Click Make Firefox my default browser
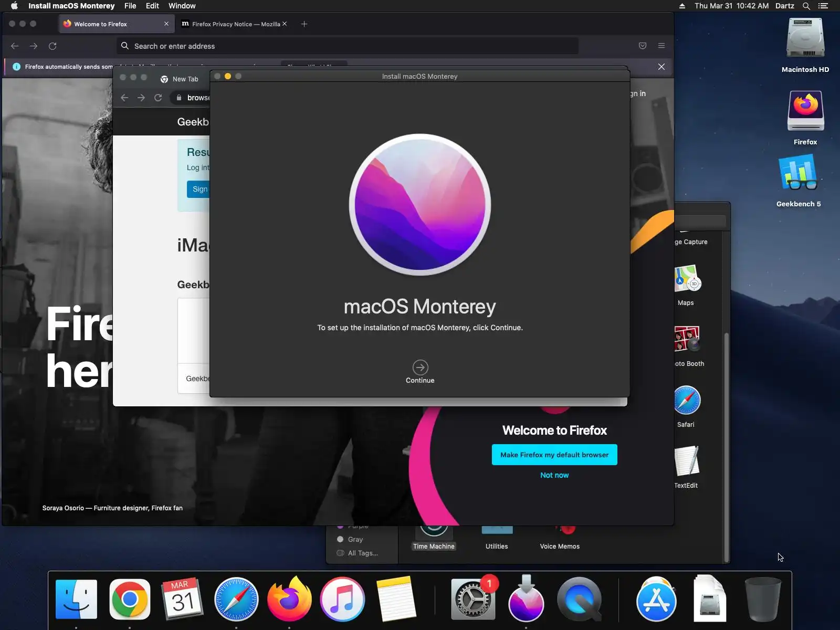This screenshot has width=840, height=630. pyautogui.click(x=554, y=455)
